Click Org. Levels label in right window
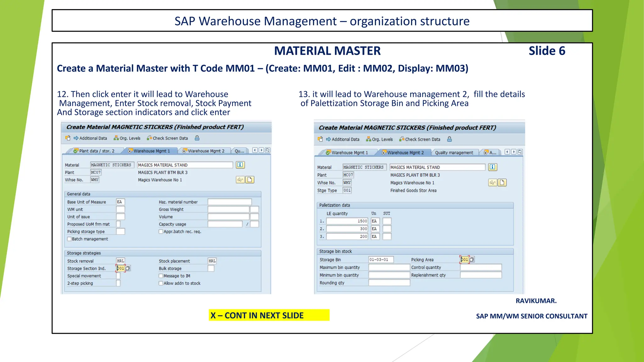The image size is (644, 362). click(382, 140)
